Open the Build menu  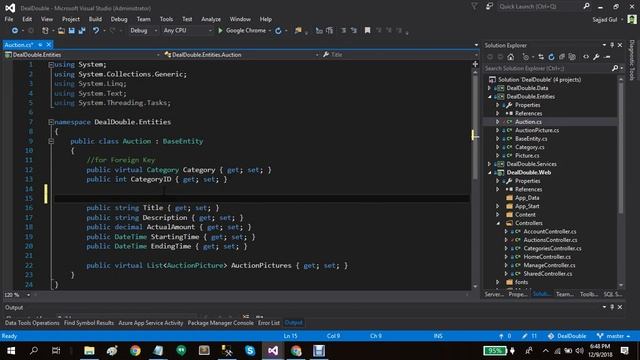point(95,19)
